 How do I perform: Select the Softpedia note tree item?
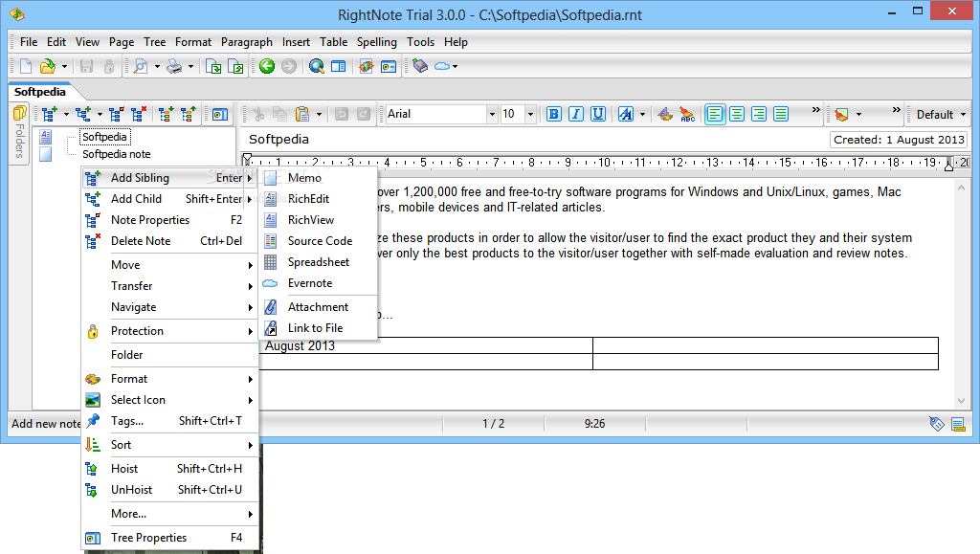(x=116, y=154)
